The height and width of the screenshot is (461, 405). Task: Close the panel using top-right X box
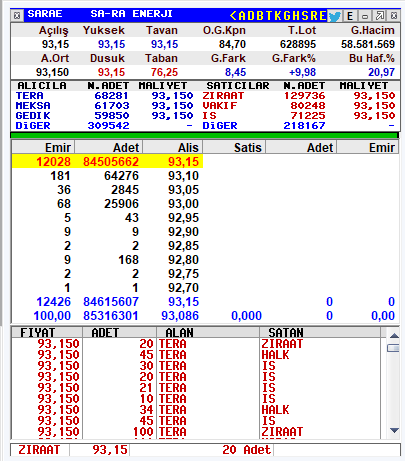coord(394,16)
